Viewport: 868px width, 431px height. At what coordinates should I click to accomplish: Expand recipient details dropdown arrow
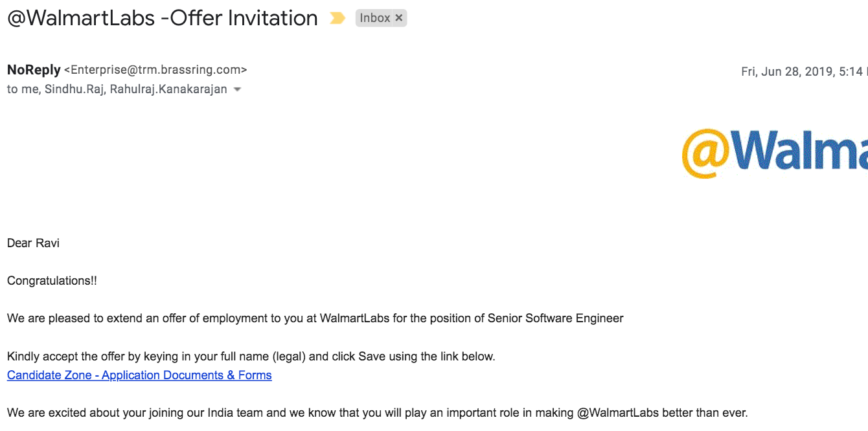coord(237,90)
